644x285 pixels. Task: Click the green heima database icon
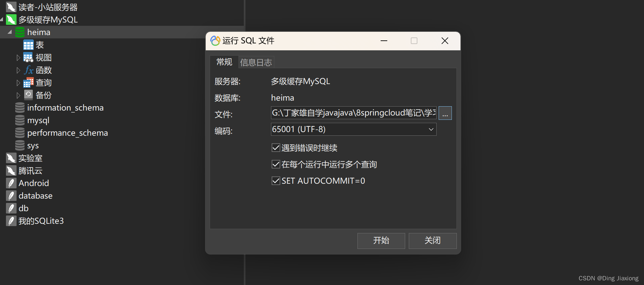tap(20, 32)
